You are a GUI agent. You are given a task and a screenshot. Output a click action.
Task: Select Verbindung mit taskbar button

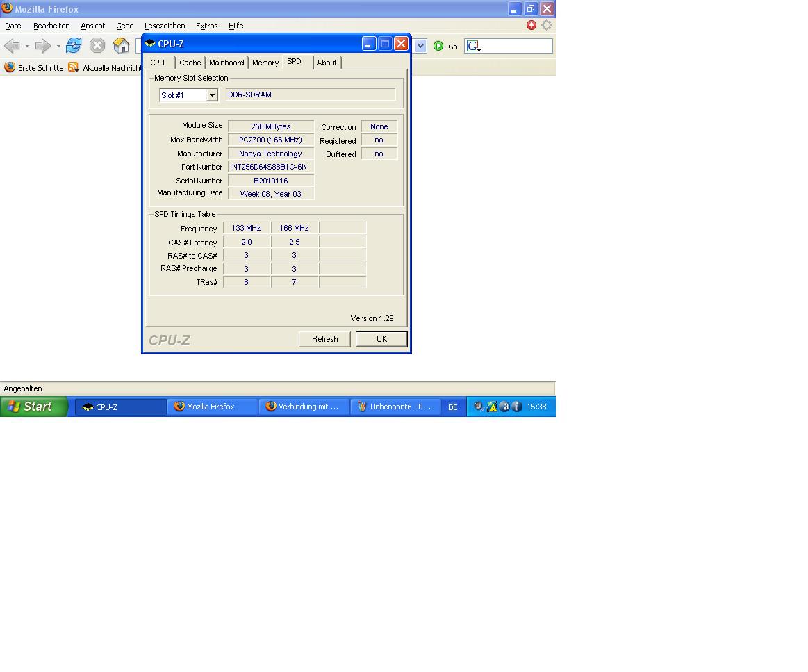pyautogui.click(x=304, y=407)
